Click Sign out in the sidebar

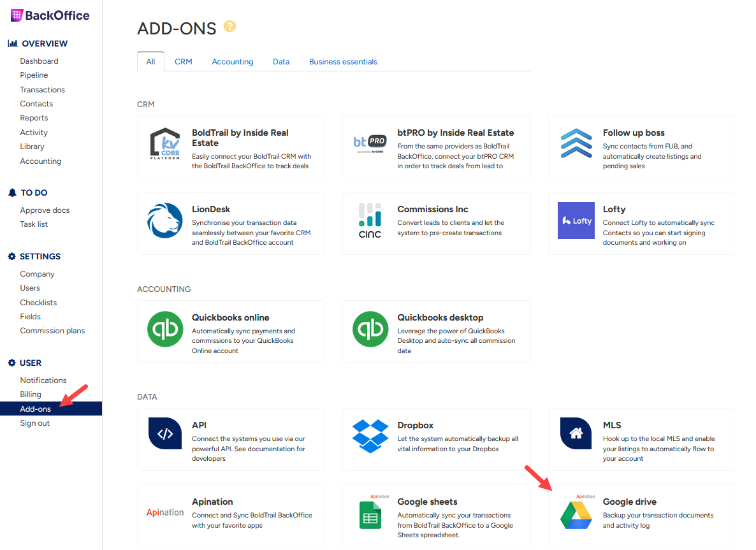coord(34,423)
